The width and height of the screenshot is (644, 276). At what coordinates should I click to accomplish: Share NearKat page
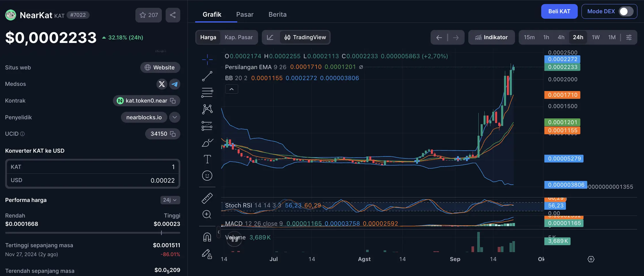click(173, 15)
